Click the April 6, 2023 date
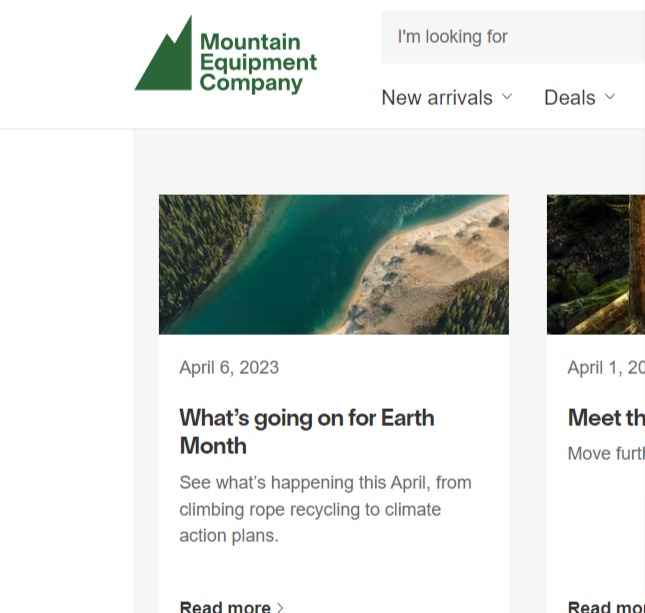Viewport: 645px width, 613px height. [x=229, y=368]
